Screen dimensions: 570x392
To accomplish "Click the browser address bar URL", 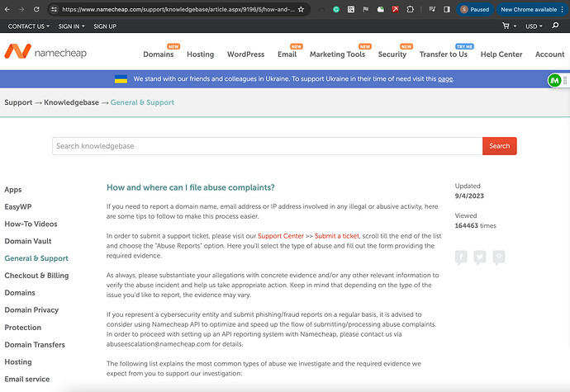I will pos(178,9).
